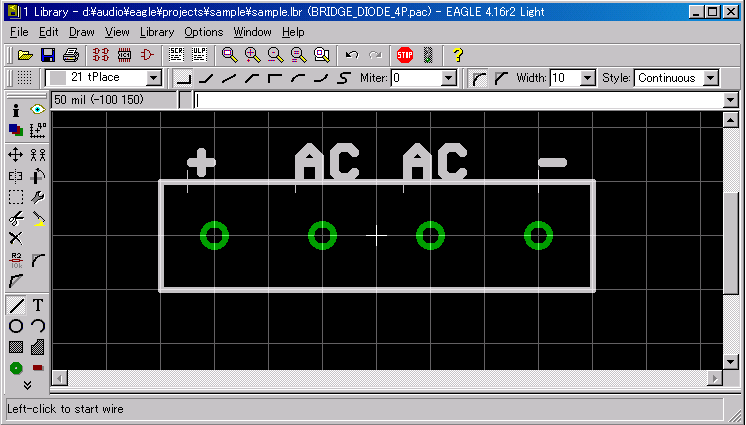
Task: Select the Mirror tool
Action: click(16, 176)
